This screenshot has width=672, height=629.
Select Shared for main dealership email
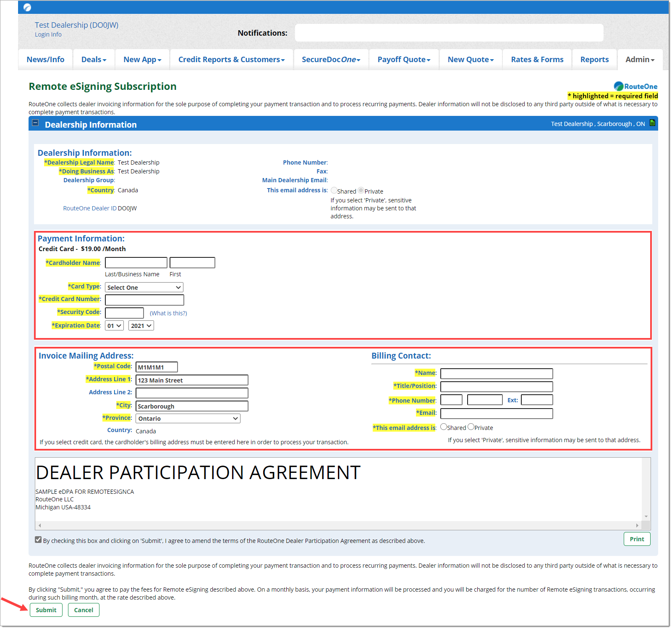(334, 191)
